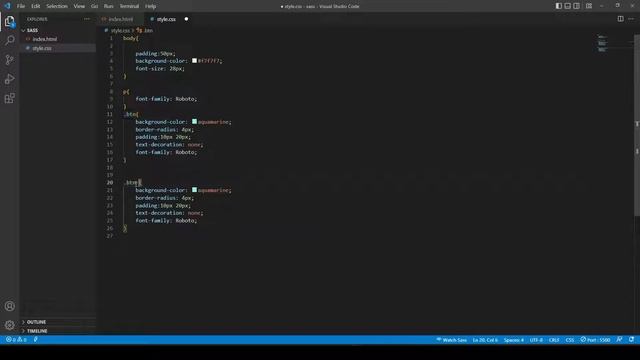Click errors and warnings status indicator

tap(16, 340)
